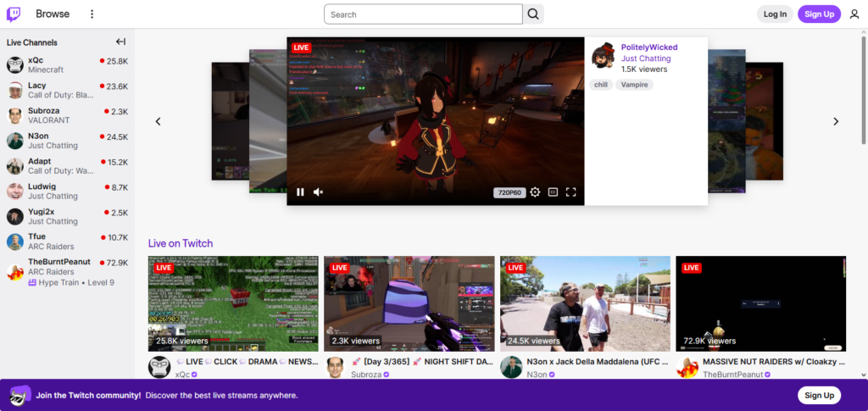
Task: Enter fullscreen on the player
Action: (x=570, y=192)
